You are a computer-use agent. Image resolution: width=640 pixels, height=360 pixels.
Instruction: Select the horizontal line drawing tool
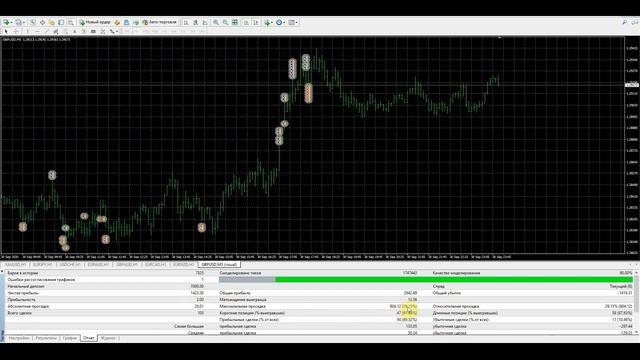(x=37, y=31)
